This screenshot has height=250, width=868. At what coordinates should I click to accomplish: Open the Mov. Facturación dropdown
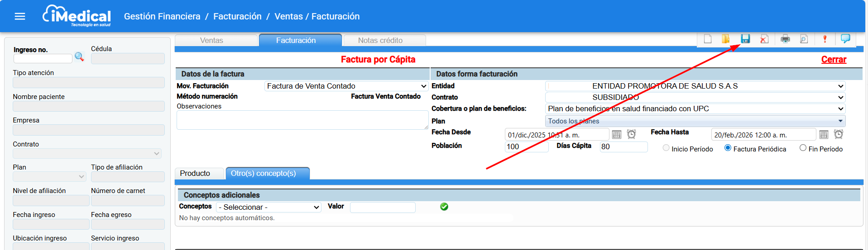346,86
